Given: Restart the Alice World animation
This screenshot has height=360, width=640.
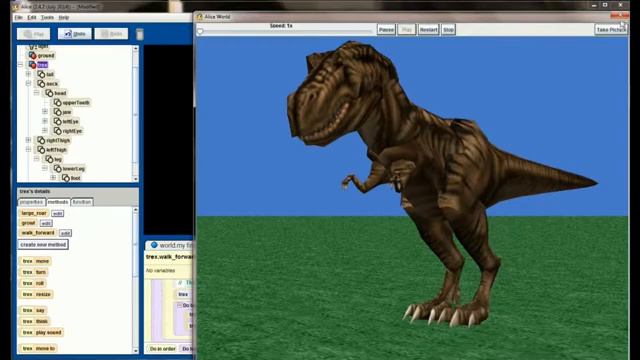Looking at the screenshot, I should [x=429, y=30].
